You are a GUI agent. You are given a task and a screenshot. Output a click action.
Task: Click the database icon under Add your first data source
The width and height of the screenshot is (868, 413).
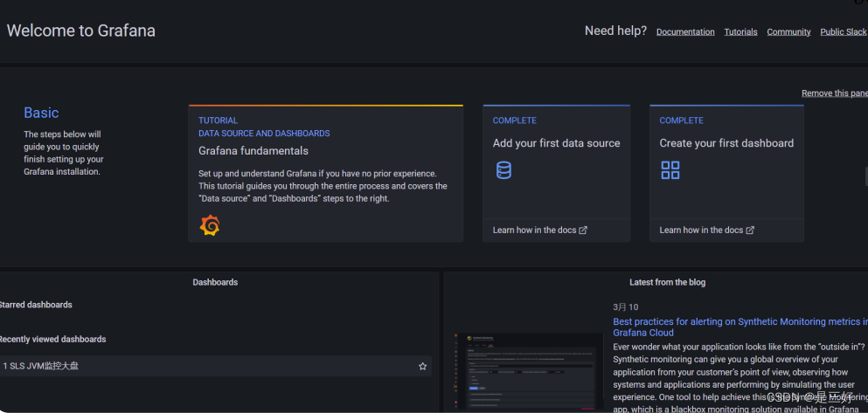pyautogui.click(x=503, y=169)
